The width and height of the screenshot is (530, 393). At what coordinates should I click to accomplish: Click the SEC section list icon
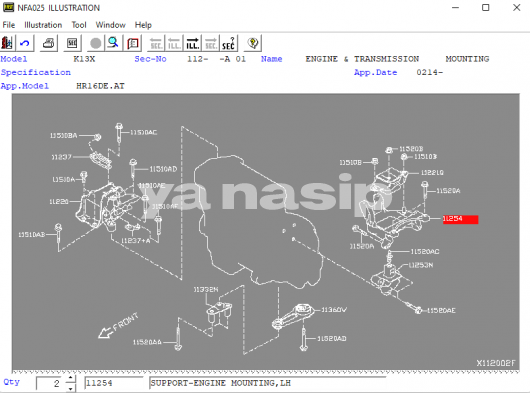tap(72, 43)
